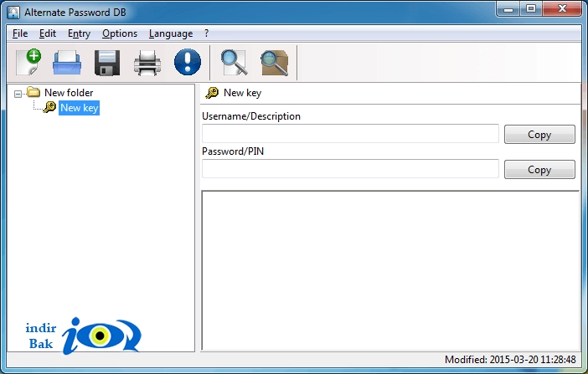Click the key icon beside New key in tree
The width and height of the screenshot is (588, 374).
coord(49,107)
